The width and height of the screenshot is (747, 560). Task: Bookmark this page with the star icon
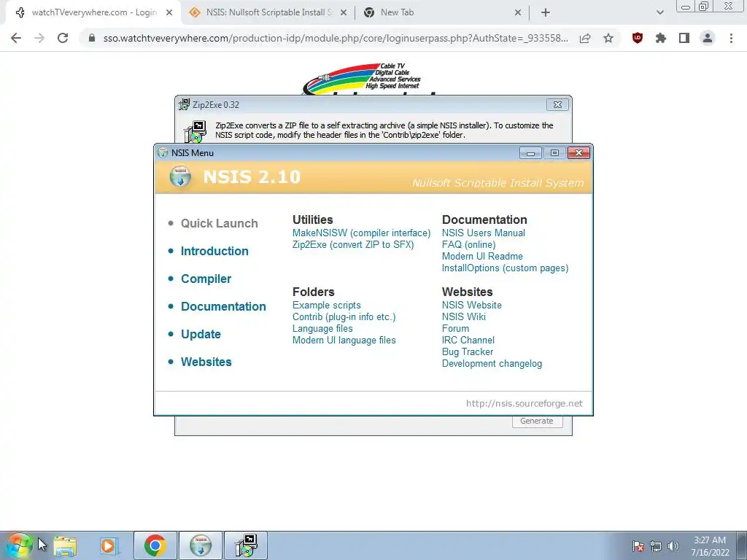pos(608,38)
